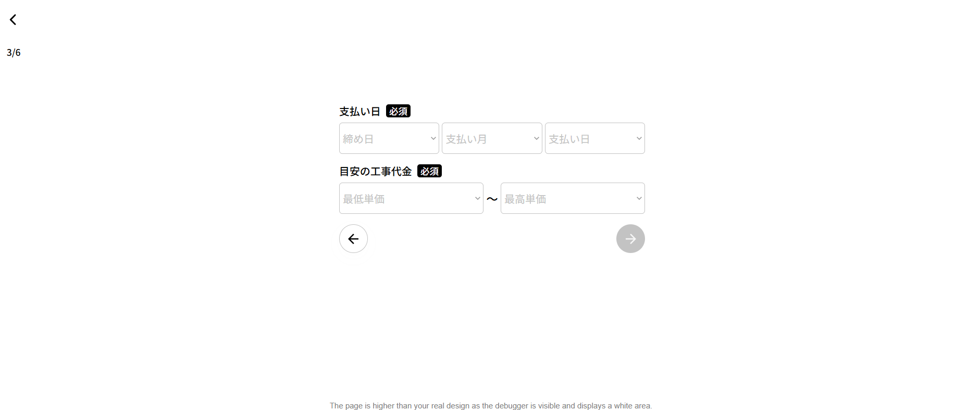Click the 支払い日 heading above the first row
Image resolution: width=980 pixels, height=410 pixels.
(x=359, y=112)
